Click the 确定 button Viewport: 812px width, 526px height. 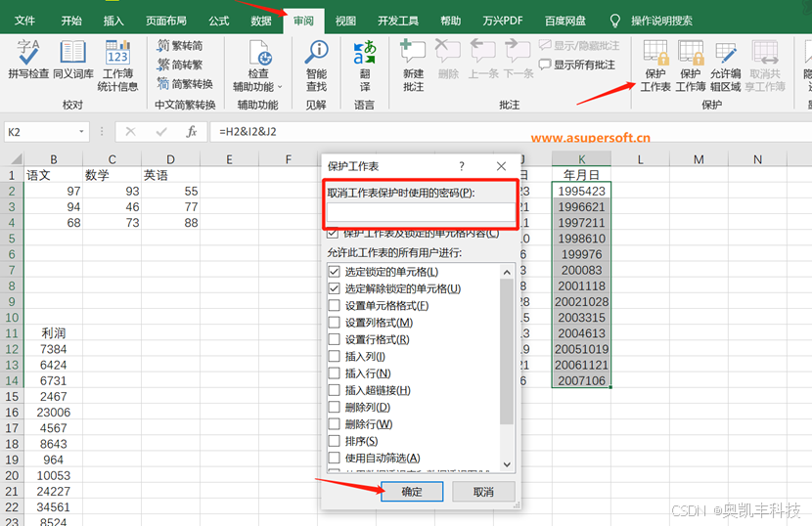click(412, 492)
